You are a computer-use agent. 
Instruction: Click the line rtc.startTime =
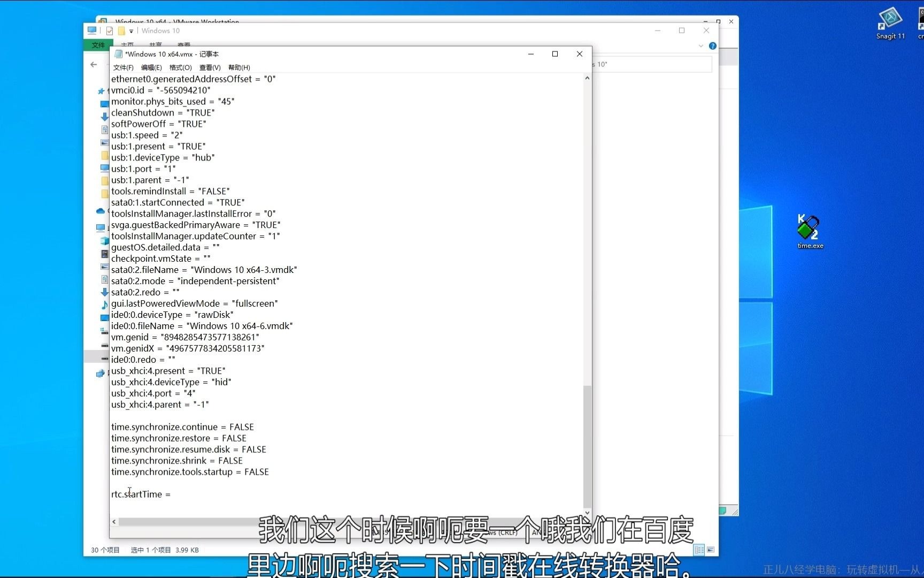tap(141, 495)
